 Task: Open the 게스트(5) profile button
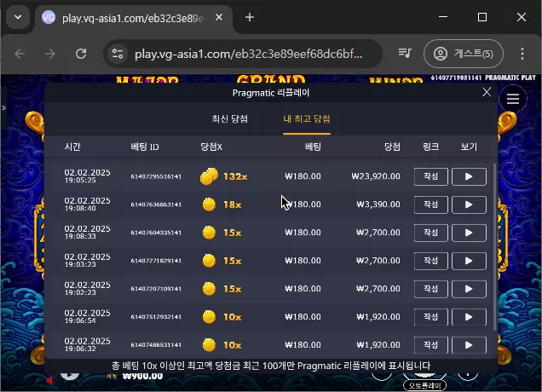[x=464, y=54]
